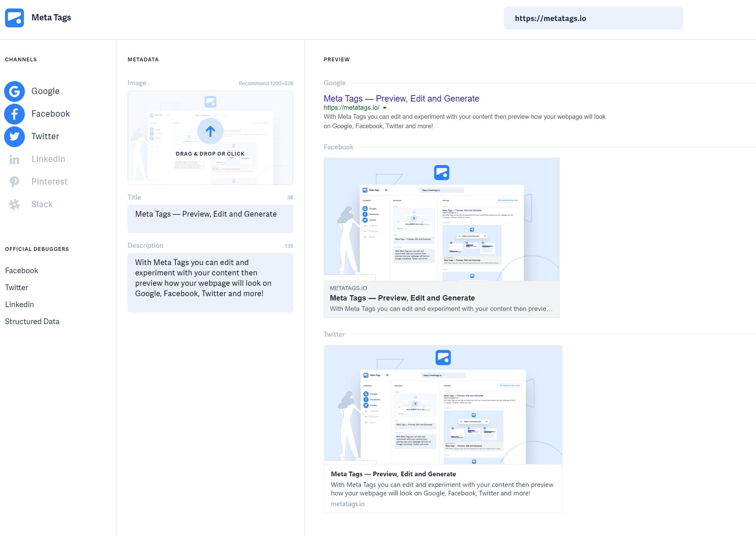This screenshot has height=536, width=756.
Task: Select the Facebook channel label
Action: point(51,114)
